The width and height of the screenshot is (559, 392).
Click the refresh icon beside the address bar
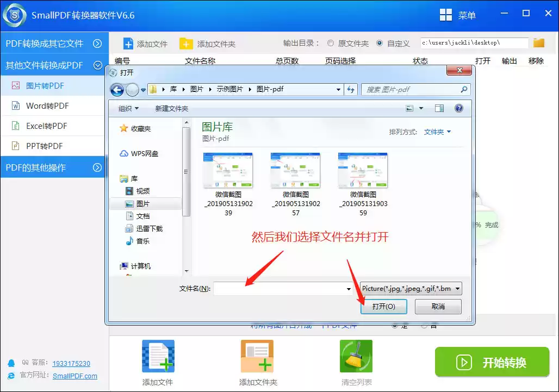point(351,90)
